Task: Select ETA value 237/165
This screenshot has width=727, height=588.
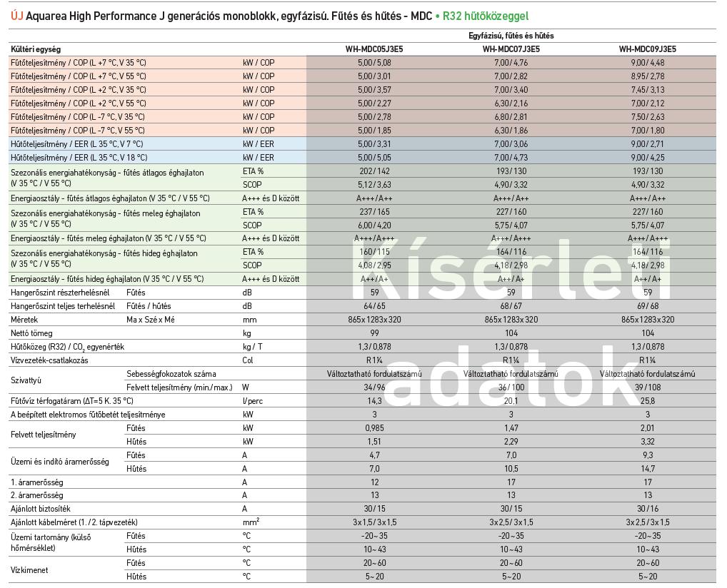Action: pyautogui.click(x=374, y=212)
